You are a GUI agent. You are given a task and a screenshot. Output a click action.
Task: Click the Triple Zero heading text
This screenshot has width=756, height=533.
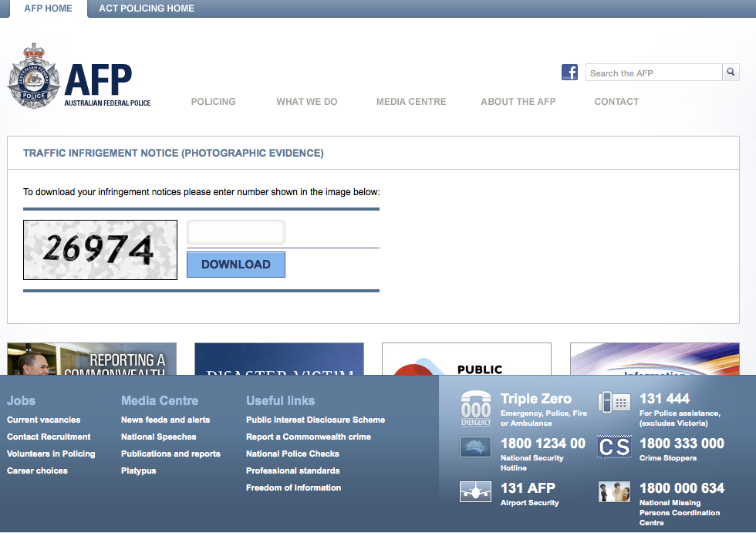[536, 399]
